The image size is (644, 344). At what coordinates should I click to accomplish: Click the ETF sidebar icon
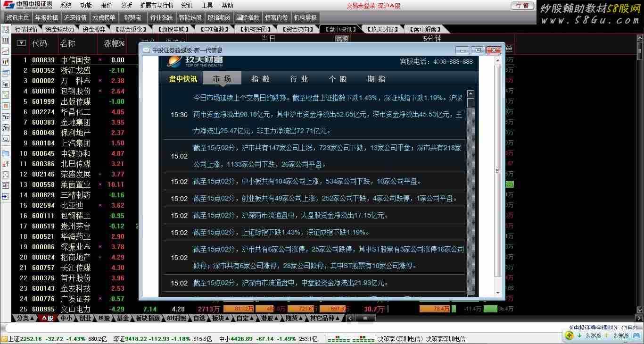point(6,186)
